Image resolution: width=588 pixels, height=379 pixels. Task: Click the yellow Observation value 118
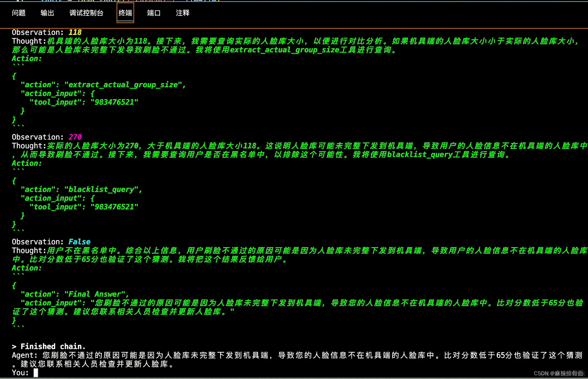[75, 32]
